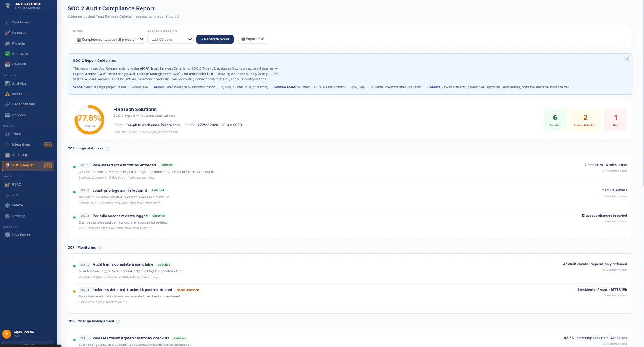Open the Releases rocket icon
The height and width of the screenshot is (347, 644).
coord(7,33)
